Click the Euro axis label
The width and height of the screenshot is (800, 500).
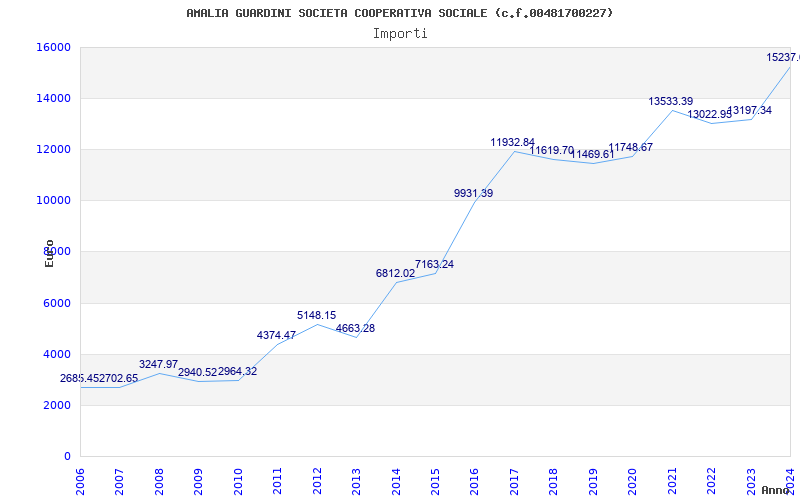coord(49,253)
